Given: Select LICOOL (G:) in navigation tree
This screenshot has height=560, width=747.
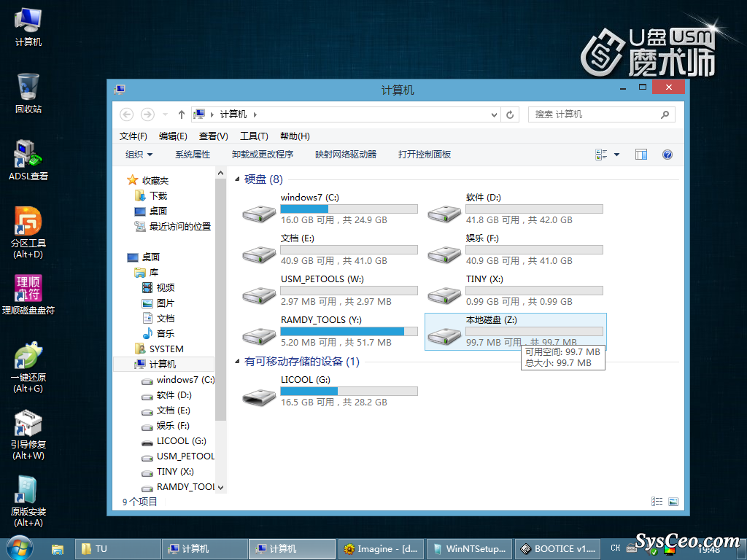Looking at the screenshot, I should [x=174, y=441].
